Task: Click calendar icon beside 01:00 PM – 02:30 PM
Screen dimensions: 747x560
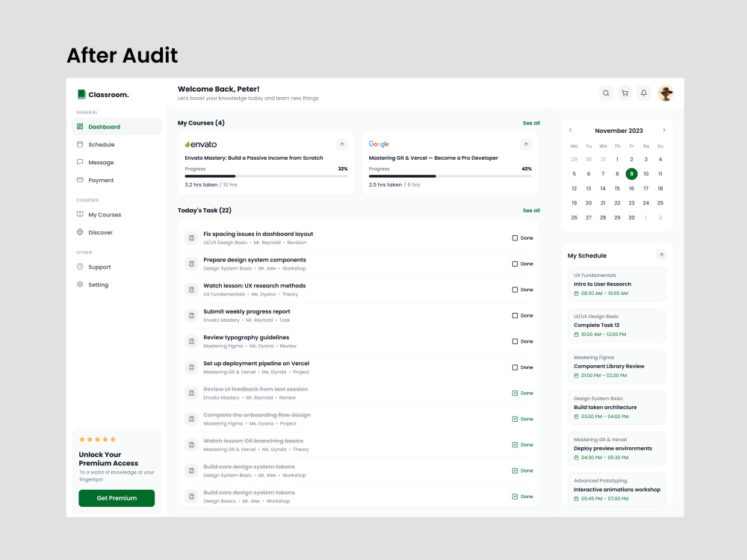Action: (577, 376)
